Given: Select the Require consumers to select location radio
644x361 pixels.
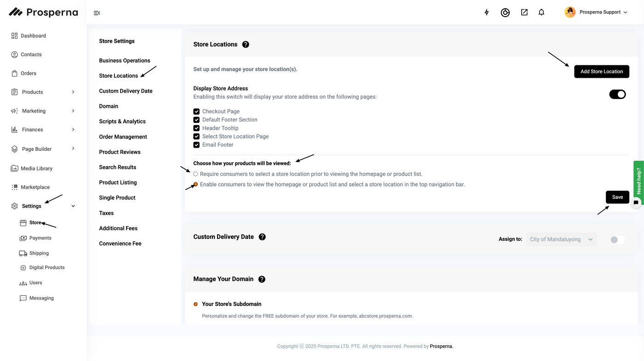Looking at the screenshot, I should [x=196, y=174].
